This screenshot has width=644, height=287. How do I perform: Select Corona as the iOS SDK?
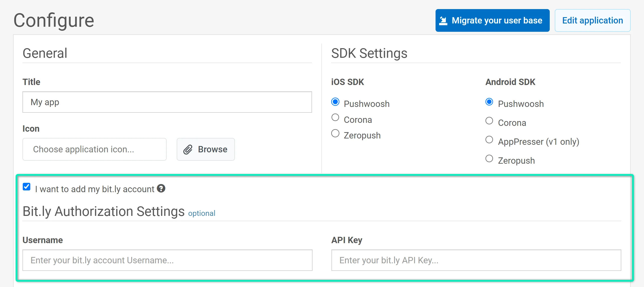[x=335, y=117]
